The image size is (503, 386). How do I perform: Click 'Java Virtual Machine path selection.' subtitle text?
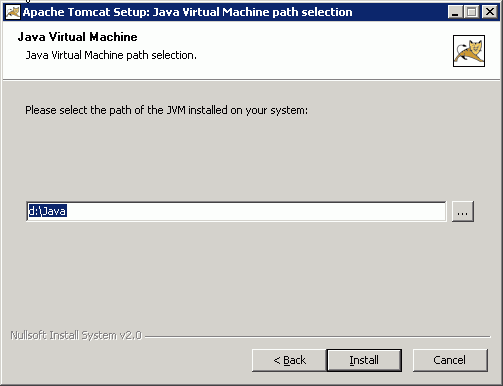tap(111, 55)
